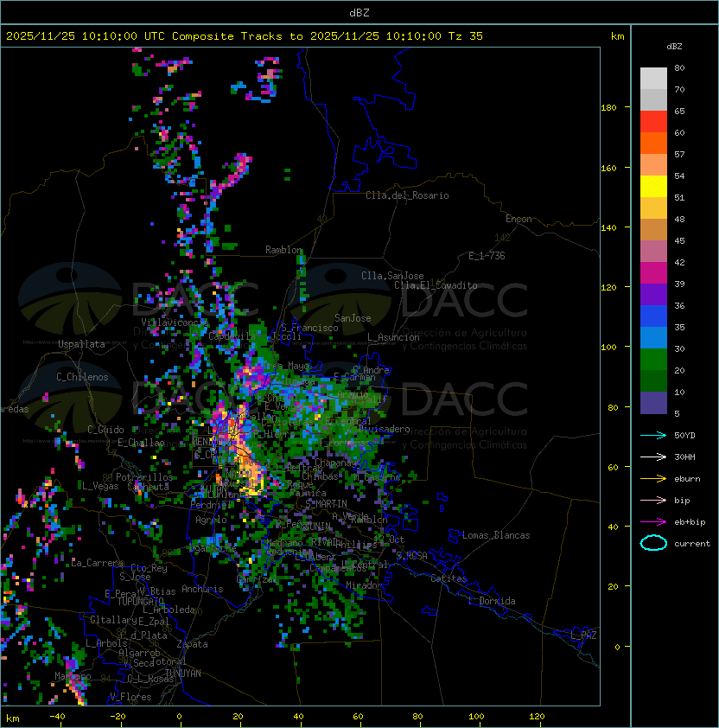Click the L_Dormida location label
The height and width of the screenshot is (728, 719).
point(492,601)
